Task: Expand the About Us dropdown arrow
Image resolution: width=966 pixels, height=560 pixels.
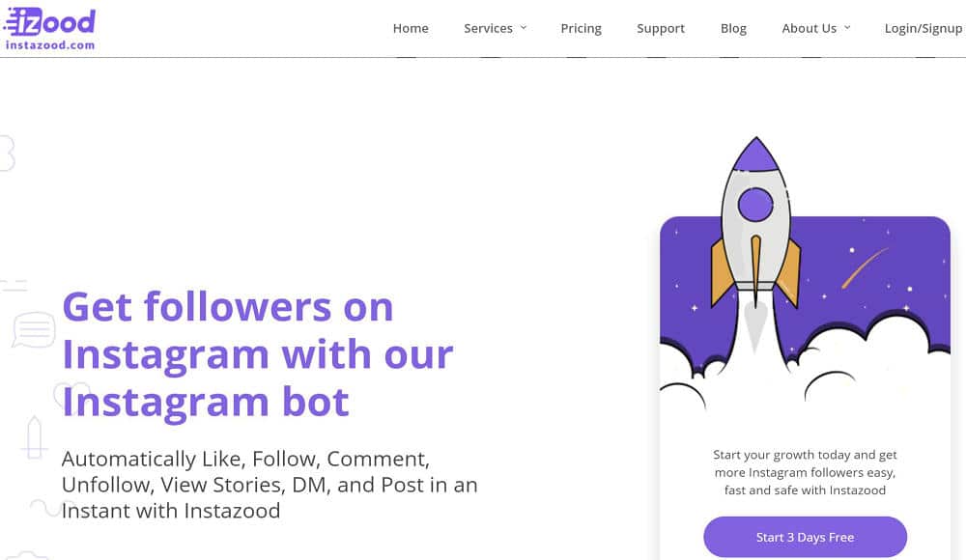Action: coord(848,28)
